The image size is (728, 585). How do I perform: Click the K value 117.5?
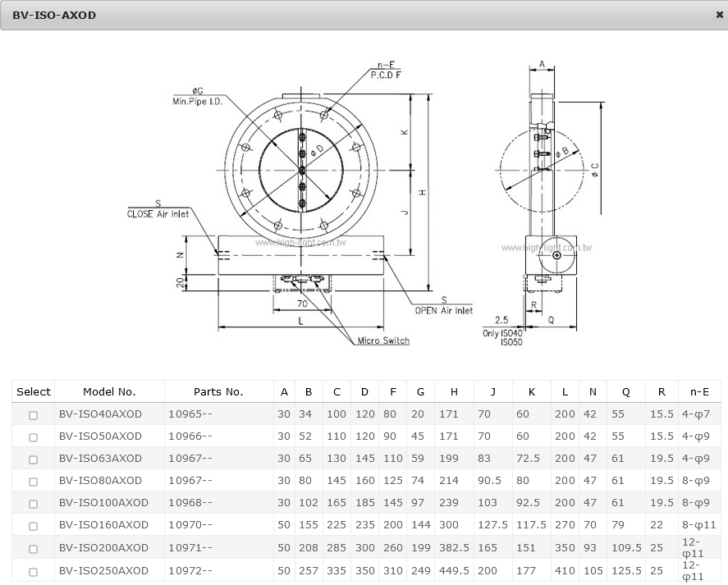pos(532,524)
